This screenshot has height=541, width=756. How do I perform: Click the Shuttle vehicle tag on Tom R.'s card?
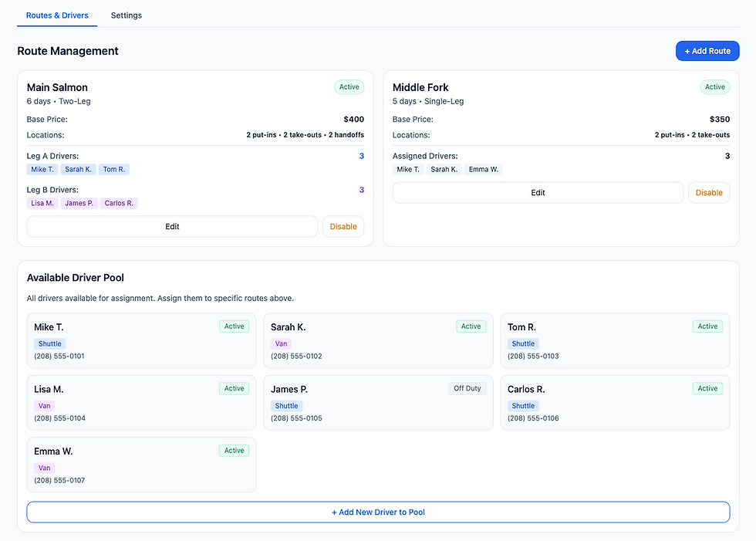click(523, 343)
